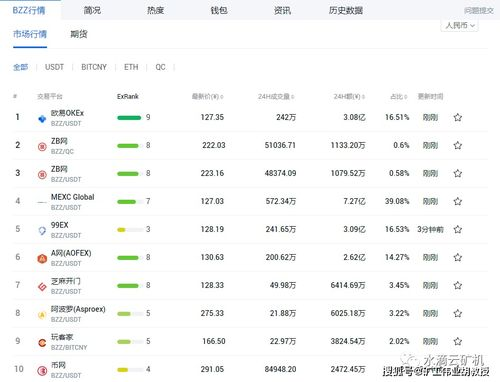Click ZB网 logo in row 3
Screen dimensions: 500x382
42,175
